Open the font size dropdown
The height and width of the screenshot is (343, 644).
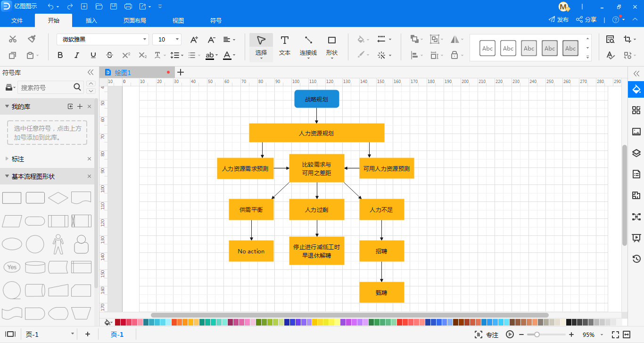177,40
